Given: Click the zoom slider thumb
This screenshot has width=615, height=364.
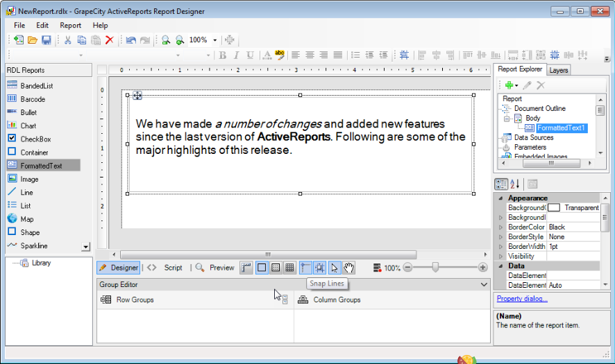Looking at the screenshot, I should (x=435, y=268).
